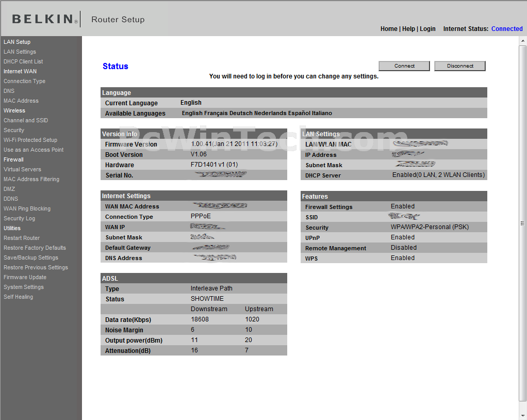Click the UPnP value Enabled
This screenshot has width=527, height=420.
[403, 237]
